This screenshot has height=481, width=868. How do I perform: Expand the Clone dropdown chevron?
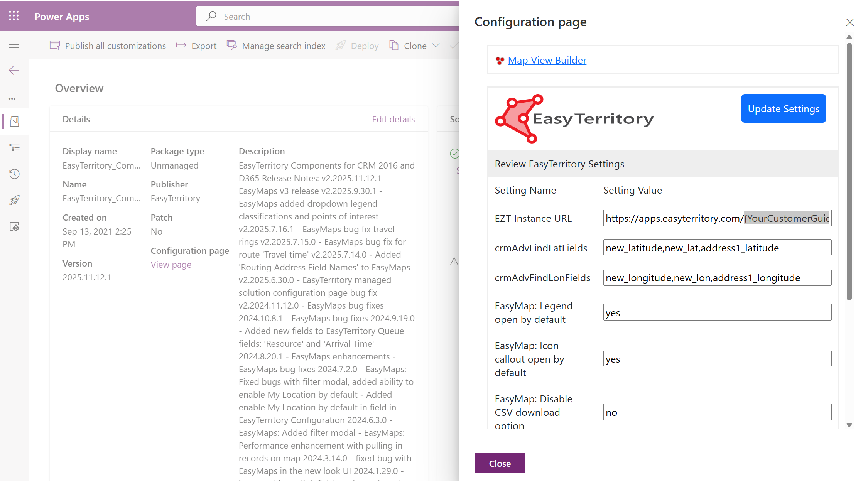click(x=436, y=46)
